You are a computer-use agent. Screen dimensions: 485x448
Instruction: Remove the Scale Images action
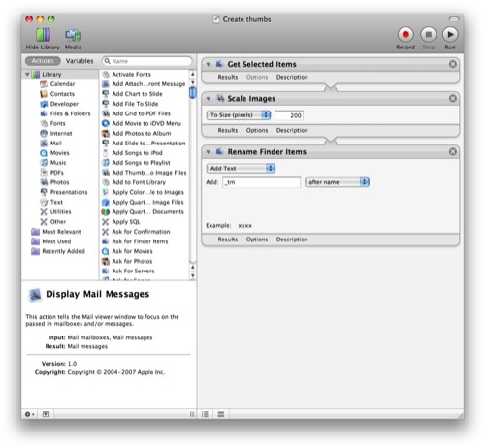(x=453, y=98)
